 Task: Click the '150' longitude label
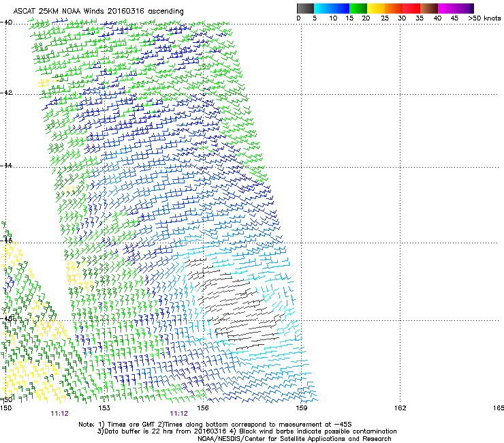pos(5,408)
